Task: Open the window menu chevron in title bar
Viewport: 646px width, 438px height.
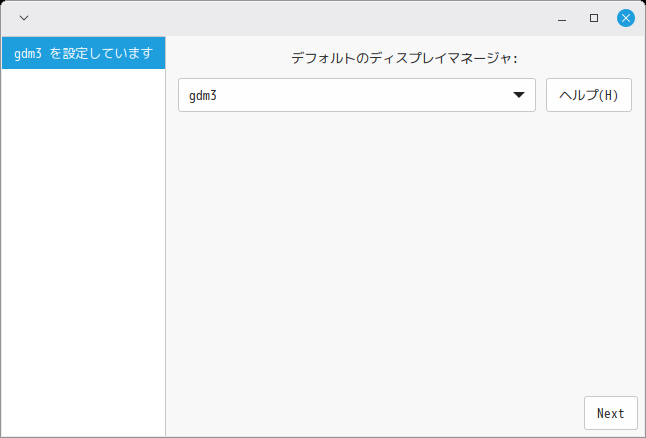Action: tap(24, 18)
